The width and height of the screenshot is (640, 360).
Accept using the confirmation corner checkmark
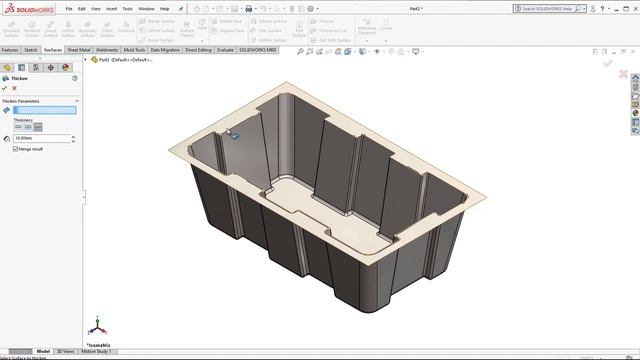608,63
